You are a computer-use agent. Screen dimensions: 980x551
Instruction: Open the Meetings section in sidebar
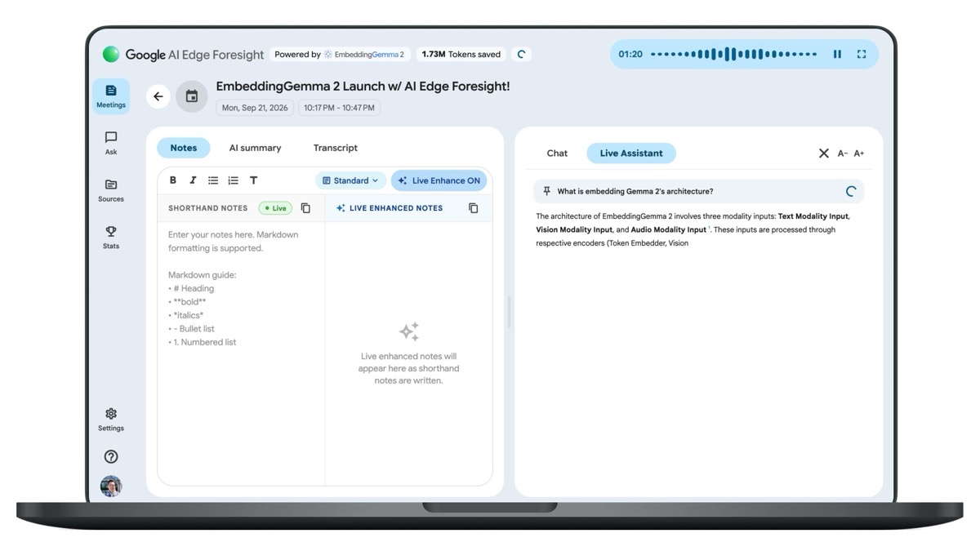coord(111,96)
